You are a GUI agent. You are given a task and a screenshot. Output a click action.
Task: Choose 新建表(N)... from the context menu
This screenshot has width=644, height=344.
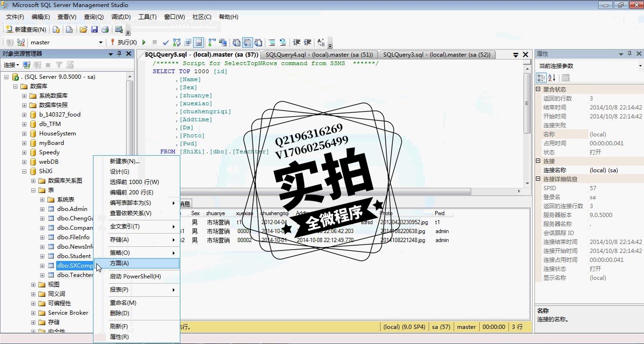(136, 161)
